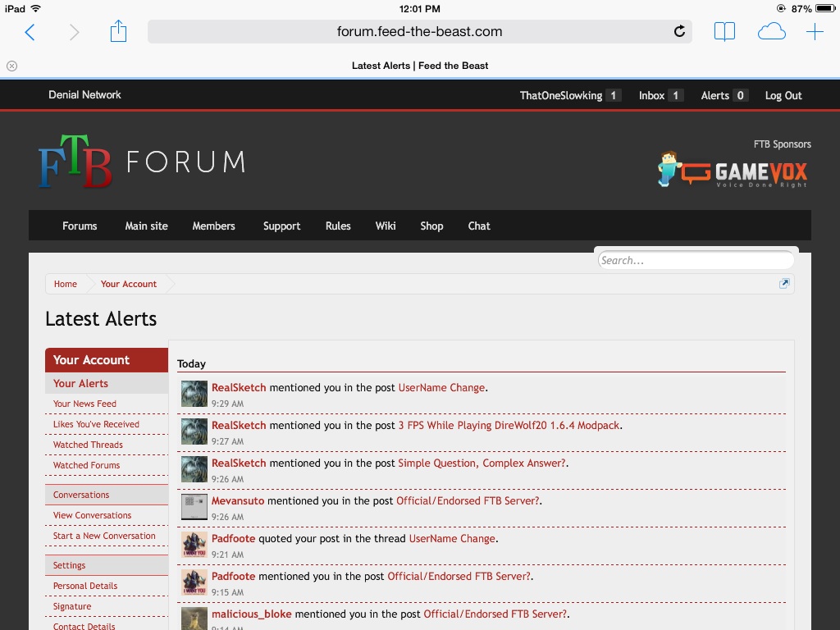
Task: Reload the page with the refresh icon
Action: pyautogui.click(x=679, y=32)
